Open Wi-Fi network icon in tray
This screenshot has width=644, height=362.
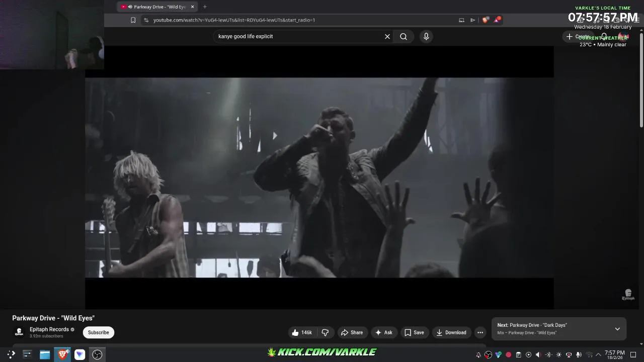pyautogui.click(x=589, y=355)
